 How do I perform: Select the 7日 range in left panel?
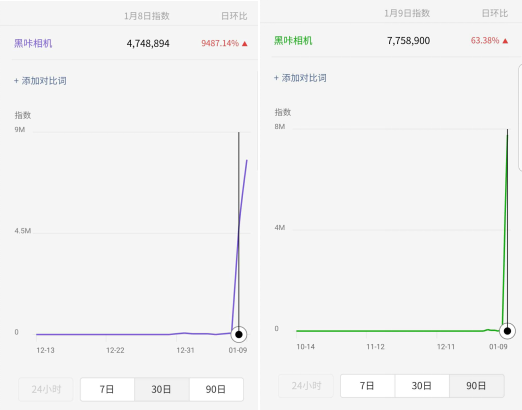tap(107, 389)
